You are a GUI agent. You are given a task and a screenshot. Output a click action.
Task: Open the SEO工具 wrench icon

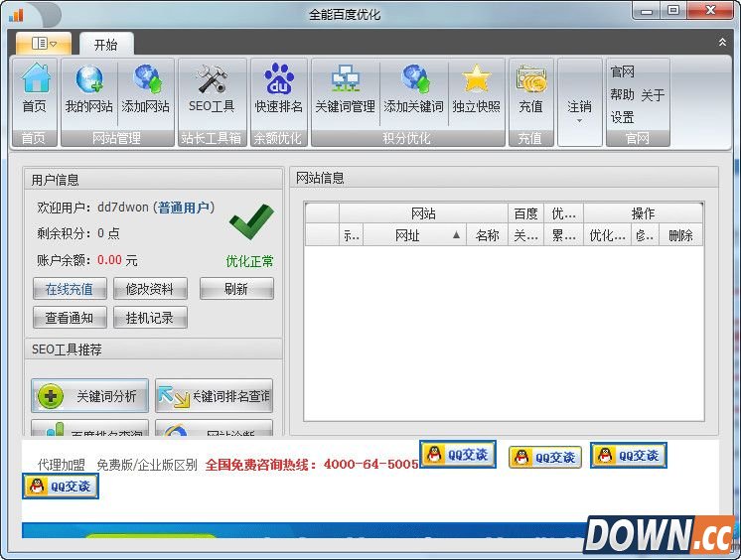coord(212,88)
